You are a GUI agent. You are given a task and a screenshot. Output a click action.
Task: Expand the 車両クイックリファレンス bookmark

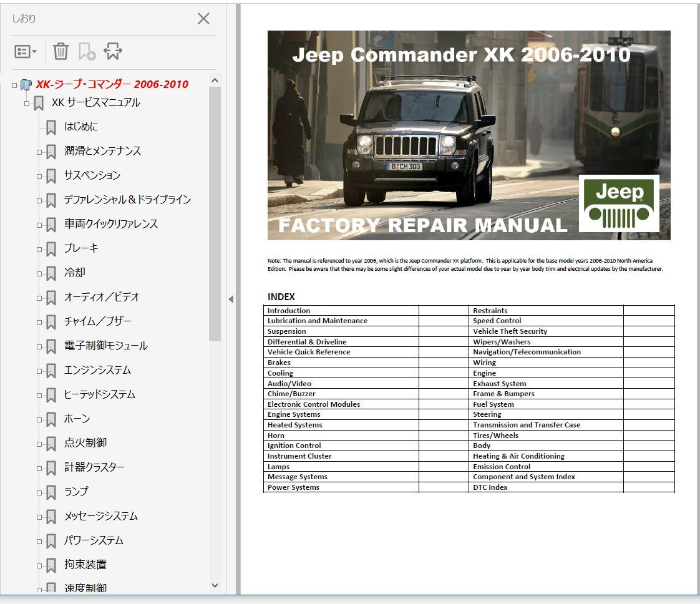39,225
